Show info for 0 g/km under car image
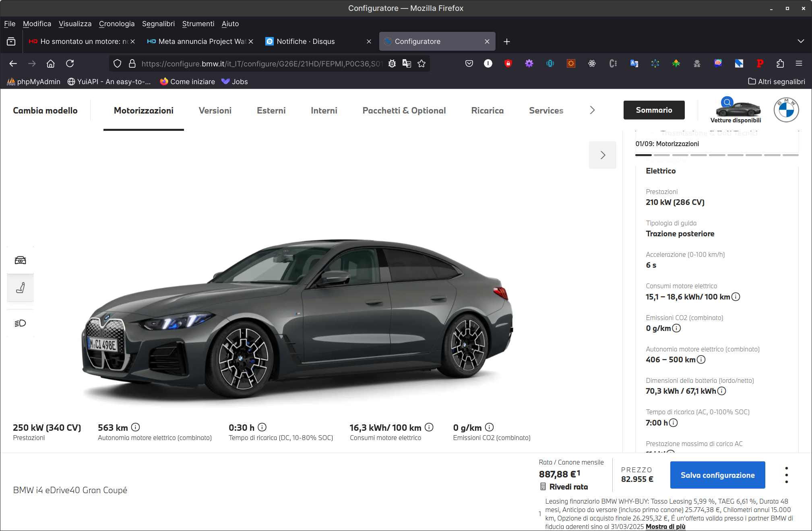 tap(489, 427)
